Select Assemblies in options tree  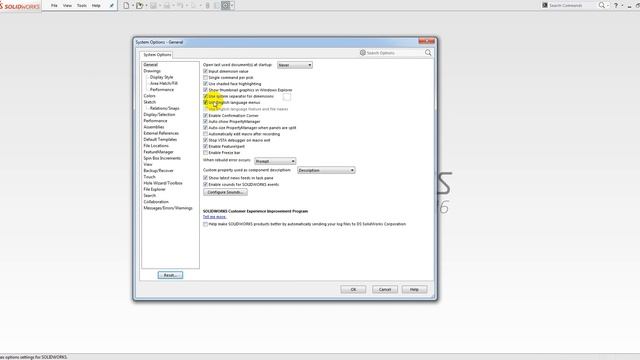click(x=154, y=127)
